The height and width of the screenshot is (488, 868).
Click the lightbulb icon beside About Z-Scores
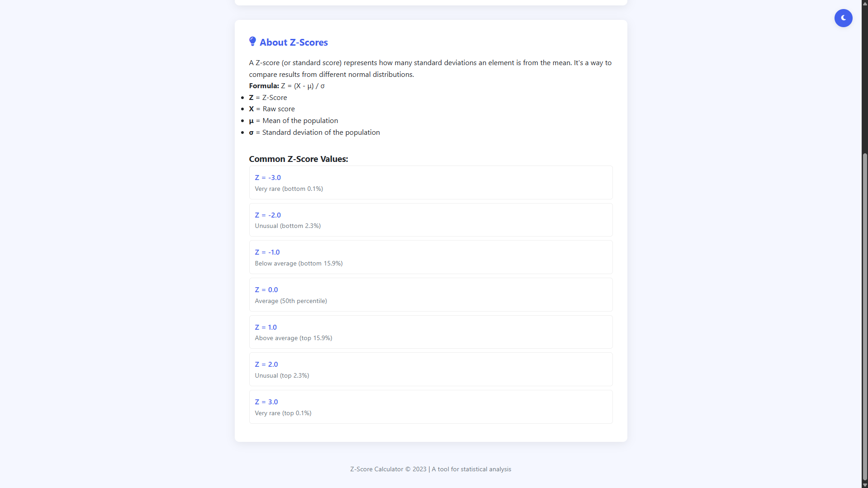[252, 42]
